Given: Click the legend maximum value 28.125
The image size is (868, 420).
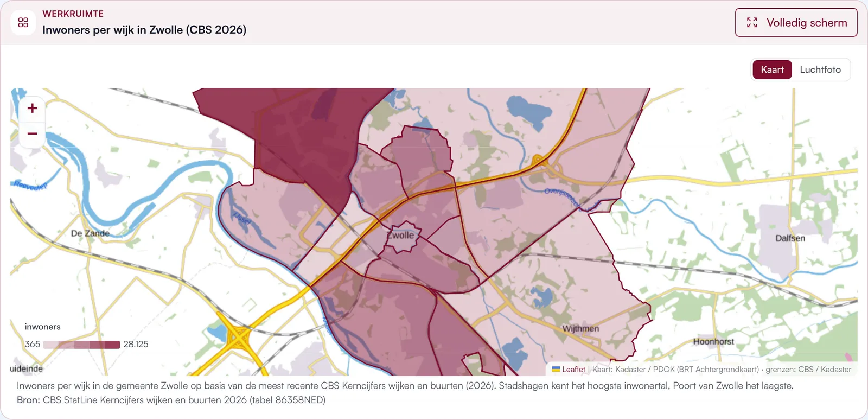Looking at the screenshot, I should (136, 345).
